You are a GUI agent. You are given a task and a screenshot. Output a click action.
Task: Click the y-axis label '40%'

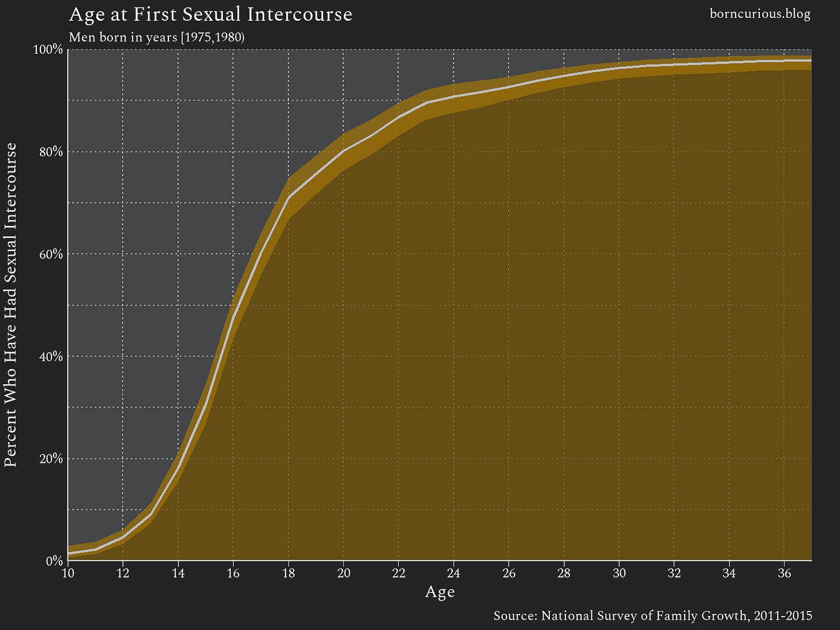51,356
